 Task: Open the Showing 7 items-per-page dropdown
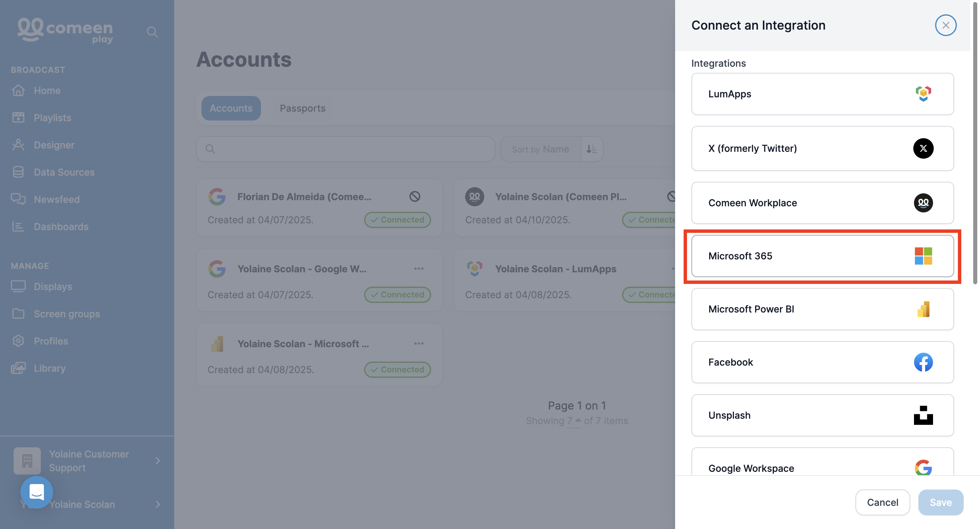pyautogui.click(x=574, y=421)
